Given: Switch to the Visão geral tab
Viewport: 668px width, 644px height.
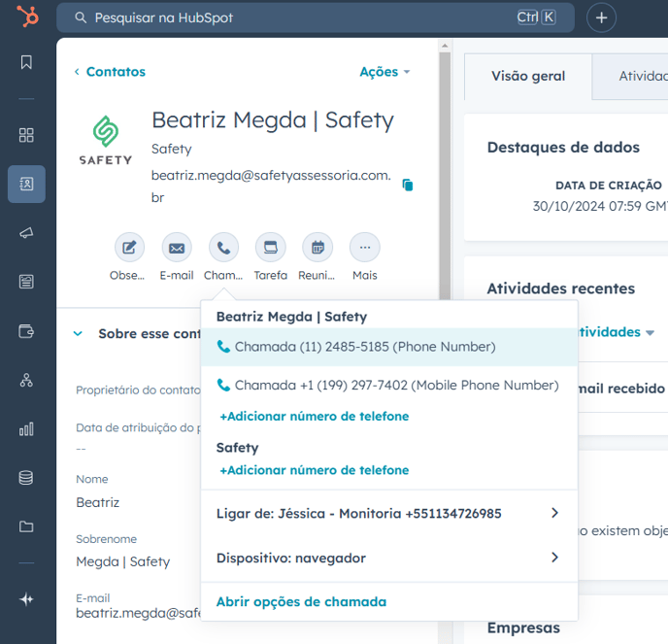Looking at the screenshot, I should (x=528, y=76).
